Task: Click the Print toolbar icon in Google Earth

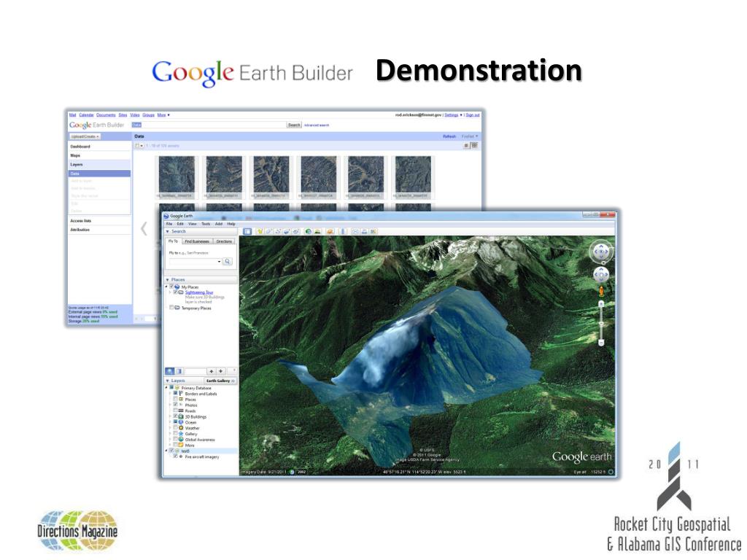Action: (365, 231)
